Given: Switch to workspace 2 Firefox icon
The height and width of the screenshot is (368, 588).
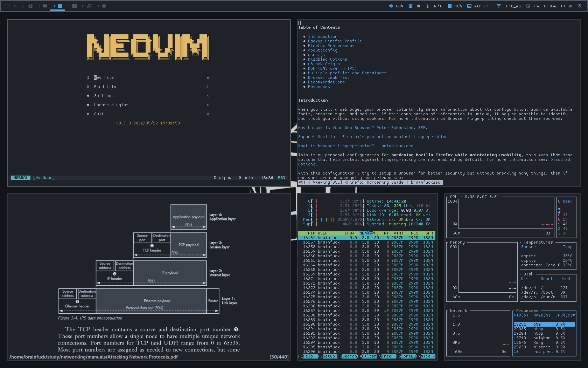Looking at the screenshot, I should [x=30, y=6].
